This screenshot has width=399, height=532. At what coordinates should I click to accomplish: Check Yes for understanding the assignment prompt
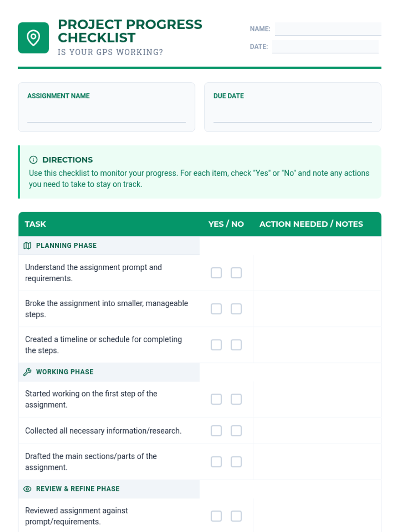[216, 273]
